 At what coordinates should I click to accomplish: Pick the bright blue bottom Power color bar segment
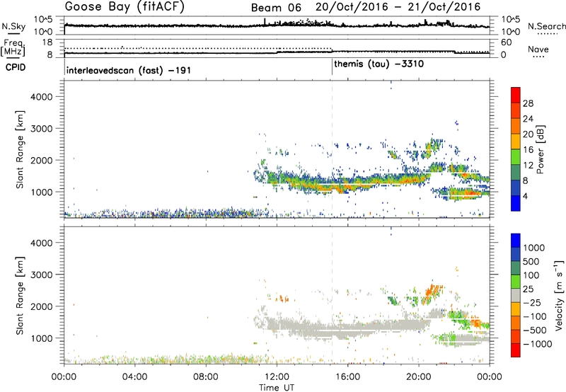pos(516,203)
